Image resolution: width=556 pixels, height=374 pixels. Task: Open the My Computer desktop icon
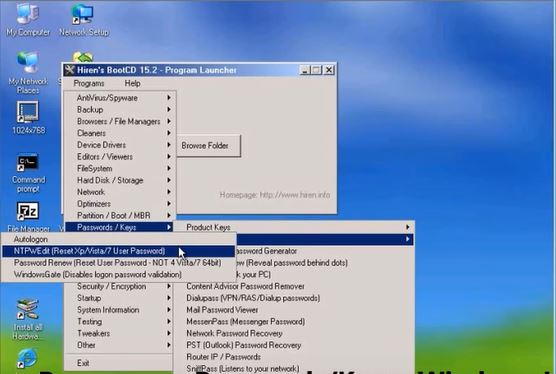pos(28,19)
